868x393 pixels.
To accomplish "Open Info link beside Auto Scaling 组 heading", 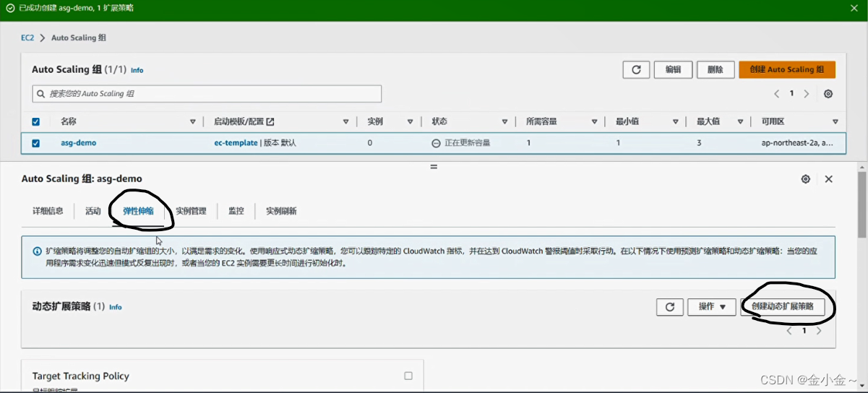I will click(x=137, y=70).
